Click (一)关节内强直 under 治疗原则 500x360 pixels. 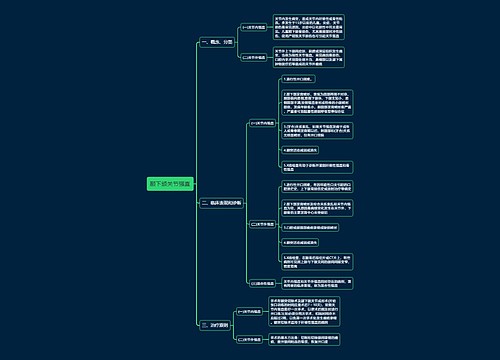coord(249,312)
